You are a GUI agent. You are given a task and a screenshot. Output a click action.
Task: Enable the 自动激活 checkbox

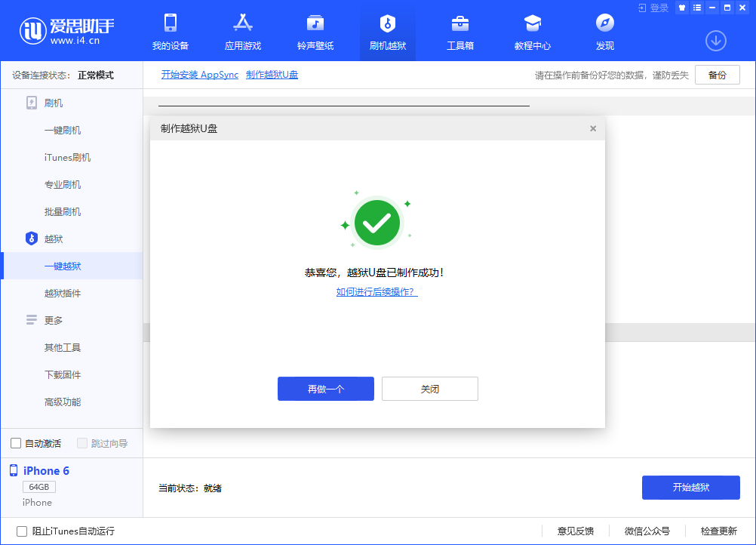click(16, 443)
